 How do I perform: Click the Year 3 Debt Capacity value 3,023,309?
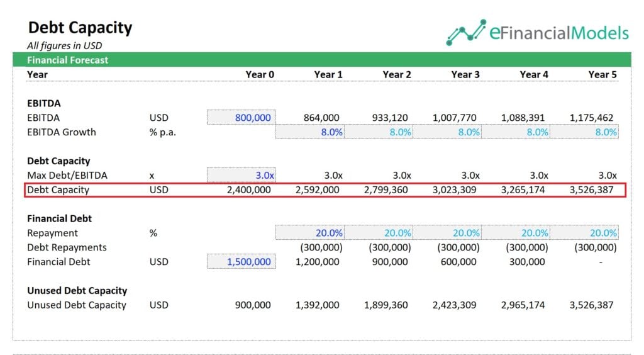pos(454,190)
